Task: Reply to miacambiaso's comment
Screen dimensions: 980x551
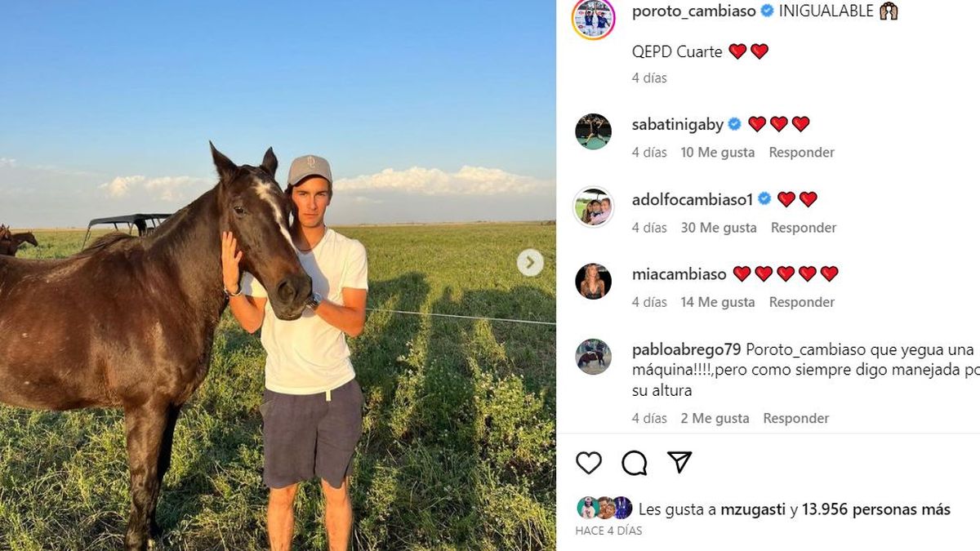Action: click(x=801, y=302)
